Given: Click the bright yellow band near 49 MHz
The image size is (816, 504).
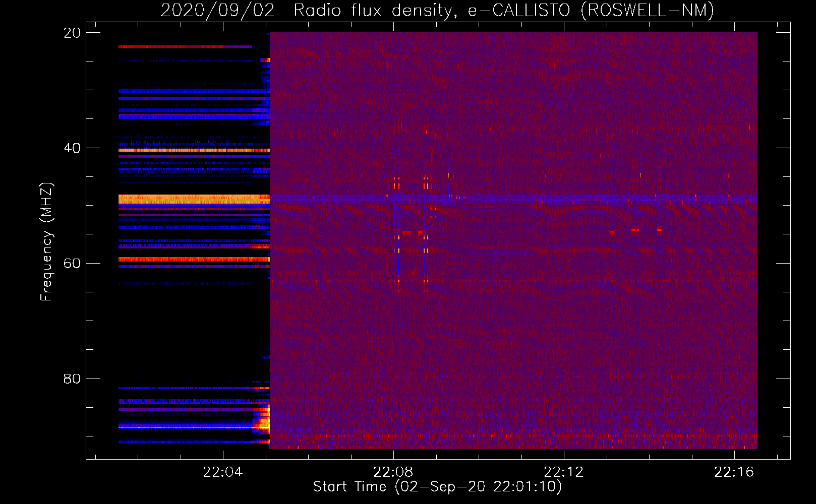Looking at the screenshot, I should coord(194,199).
